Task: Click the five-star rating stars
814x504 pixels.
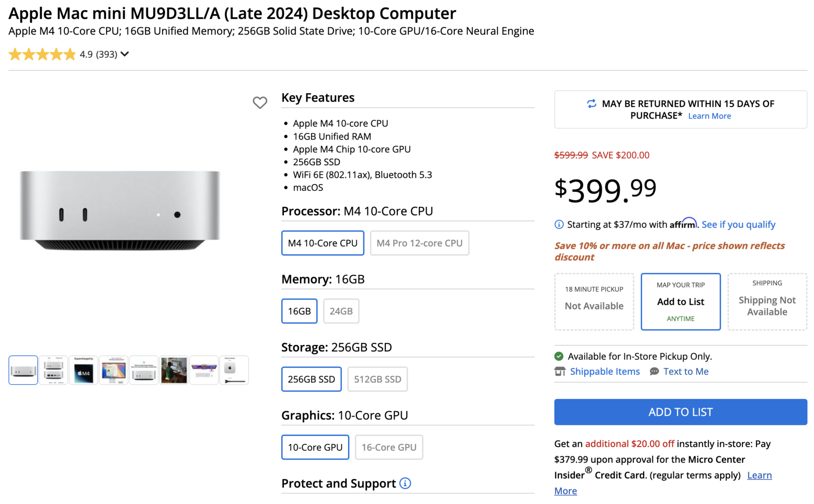Action: point(42,54)
